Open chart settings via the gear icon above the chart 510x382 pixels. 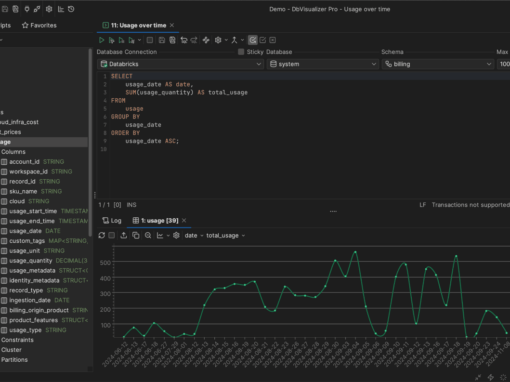176,235
